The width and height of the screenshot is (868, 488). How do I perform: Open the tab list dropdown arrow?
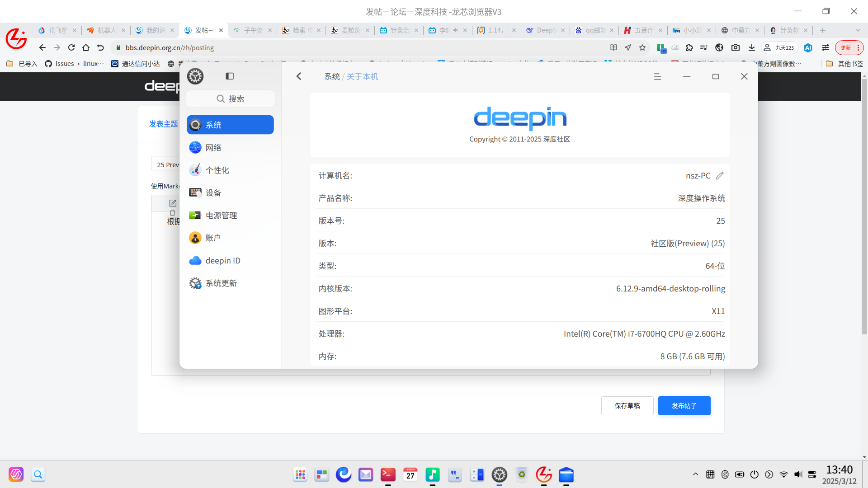click(x=858, y=30)
